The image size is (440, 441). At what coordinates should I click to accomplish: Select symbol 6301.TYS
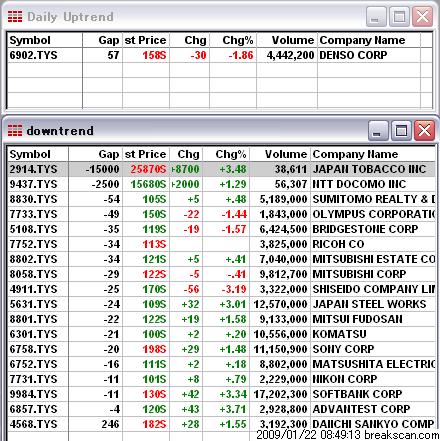point(33,334)
